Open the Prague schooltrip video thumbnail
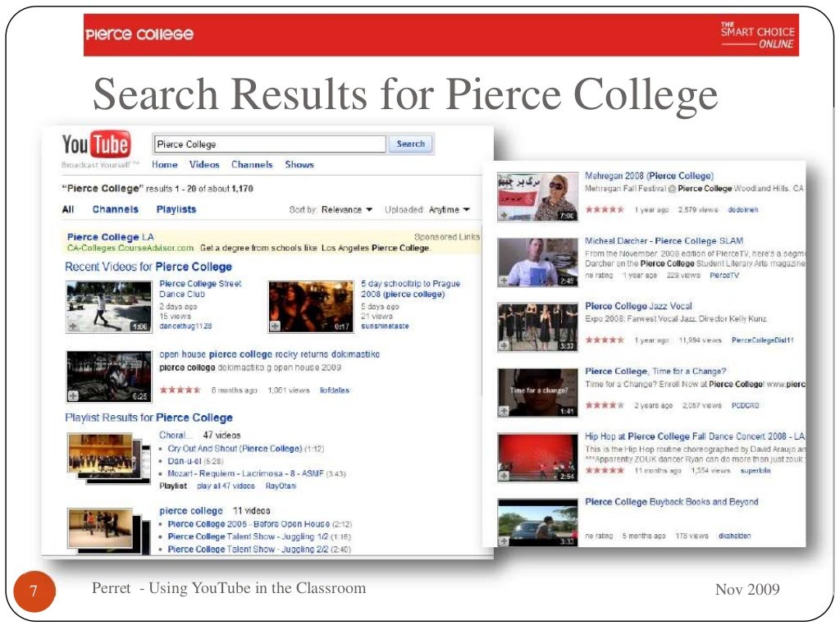Image resolution: width=840 pixels, height=630 pixels. (311, 307)
